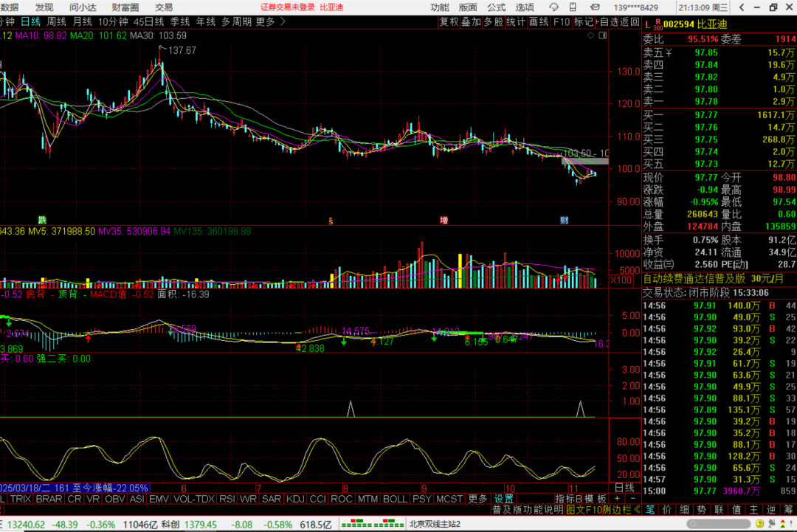
Task: Click the yellow upload icon in the status bar
Action: coord(760,523)
